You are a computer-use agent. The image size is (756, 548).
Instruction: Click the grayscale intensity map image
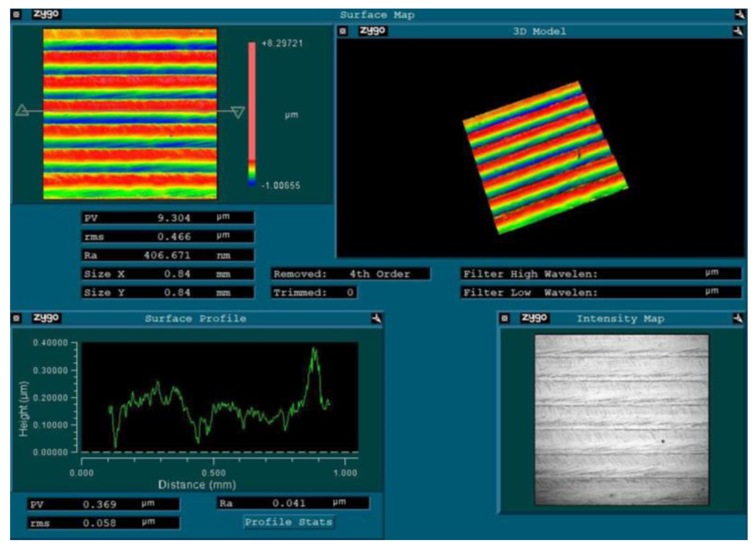click(622, 420)
